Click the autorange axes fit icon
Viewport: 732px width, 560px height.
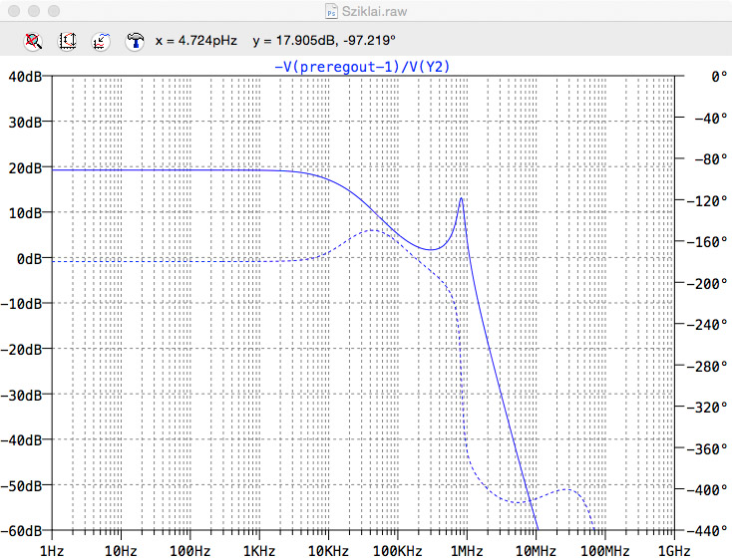[67, 42]
